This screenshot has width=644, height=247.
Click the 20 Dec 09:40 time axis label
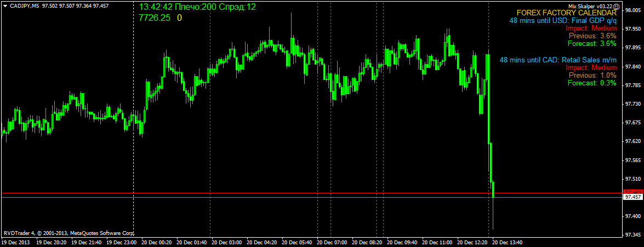point(402,243)
